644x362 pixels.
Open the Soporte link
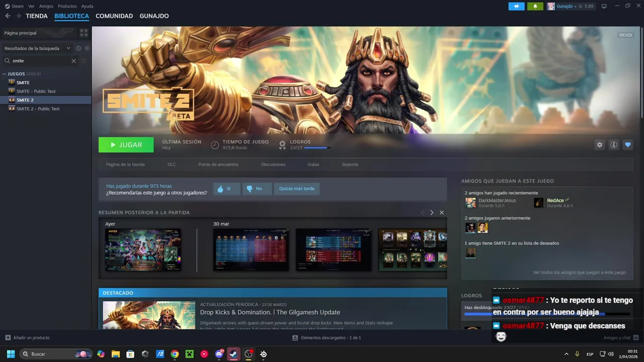[x=350, y=164]
